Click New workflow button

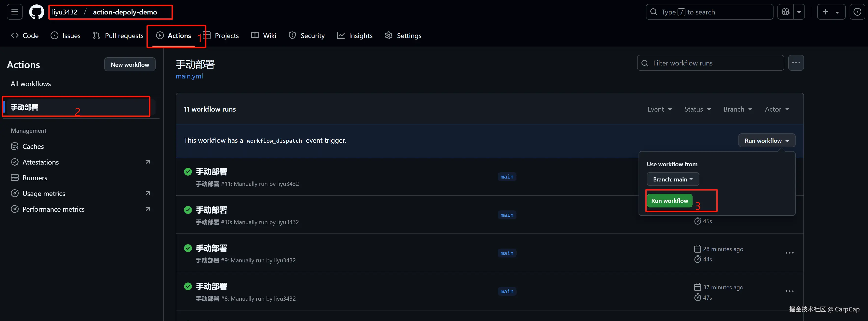[x=130, y=64]
